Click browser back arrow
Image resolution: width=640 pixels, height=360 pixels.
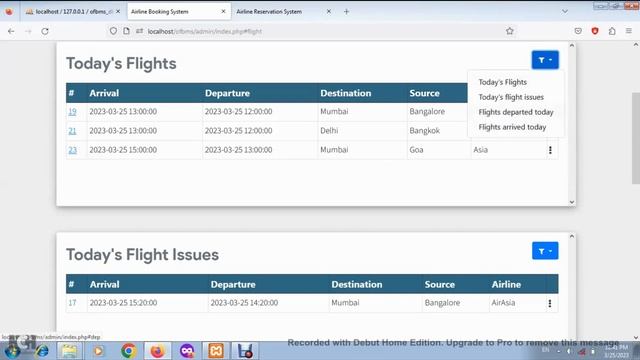click(x=11, y=31)
